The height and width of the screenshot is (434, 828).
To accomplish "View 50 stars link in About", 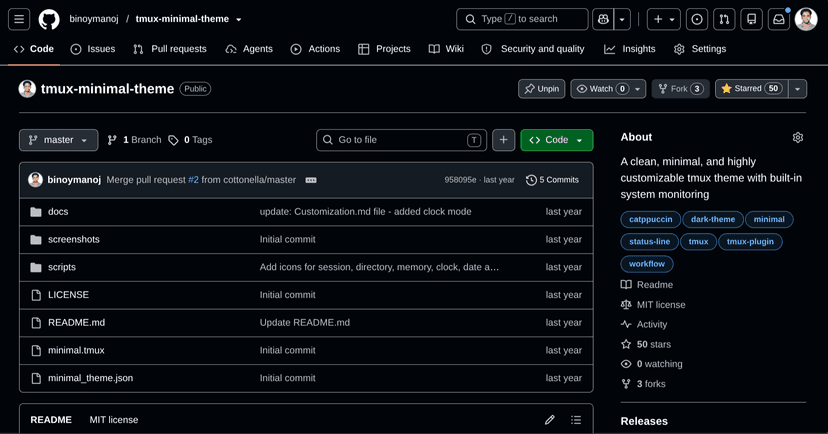I will point(646,344).
